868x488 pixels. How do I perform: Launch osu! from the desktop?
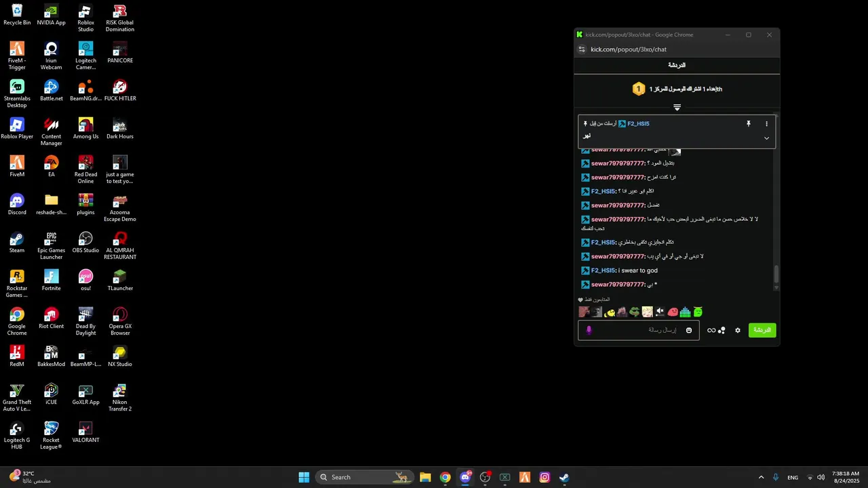85,281
